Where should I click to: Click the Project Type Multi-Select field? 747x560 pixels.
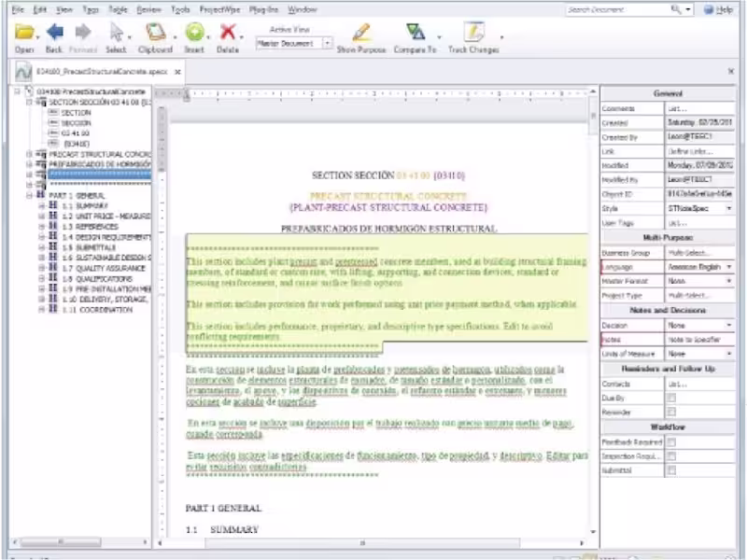pyautogui.click(x=699, y=296)
